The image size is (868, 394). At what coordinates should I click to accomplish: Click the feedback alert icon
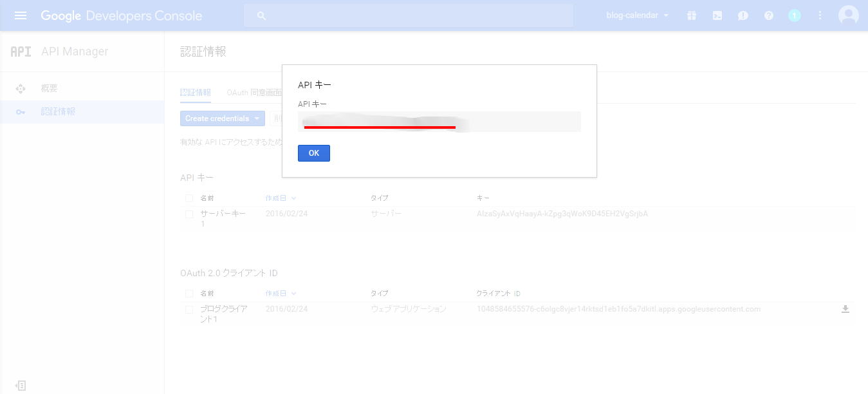(743, 15)
